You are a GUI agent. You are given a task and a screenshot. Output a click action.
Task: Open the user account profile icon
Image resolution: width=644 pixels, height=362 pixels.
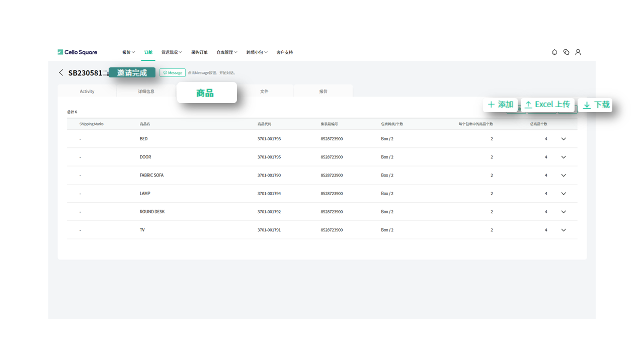pos(578,52)
